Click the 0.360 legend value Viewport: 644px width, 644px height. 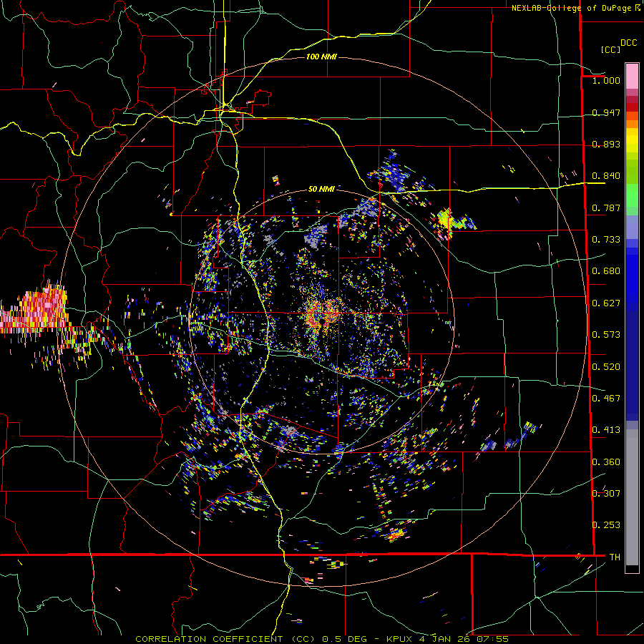[606, 462]
